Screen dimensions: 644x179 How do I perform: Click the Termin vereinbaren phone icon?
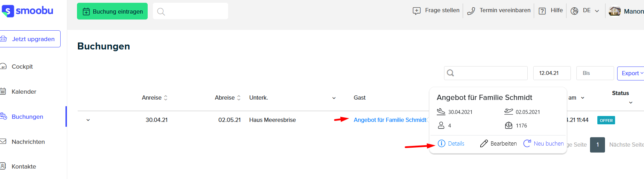tap(471, 11)
